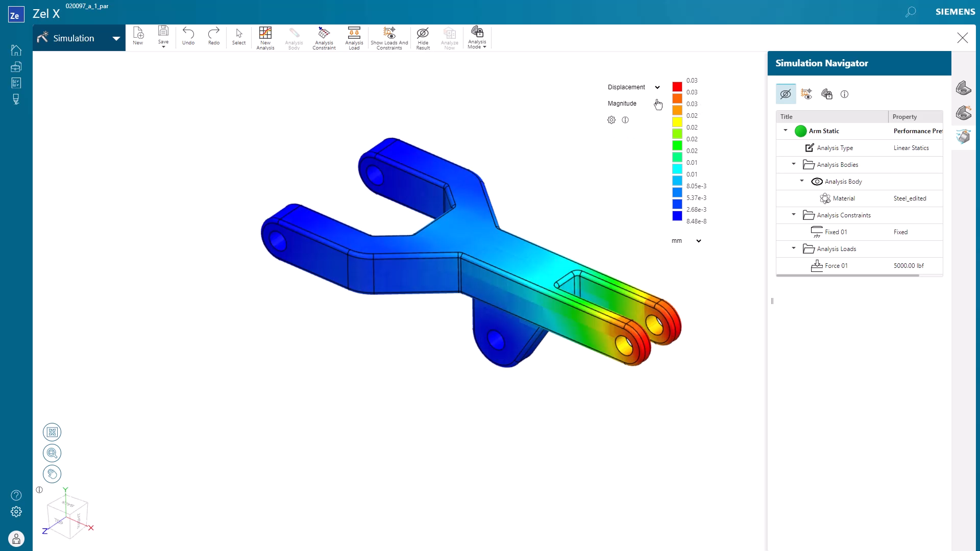Expand the Save options menu

[x=163, y=46]
